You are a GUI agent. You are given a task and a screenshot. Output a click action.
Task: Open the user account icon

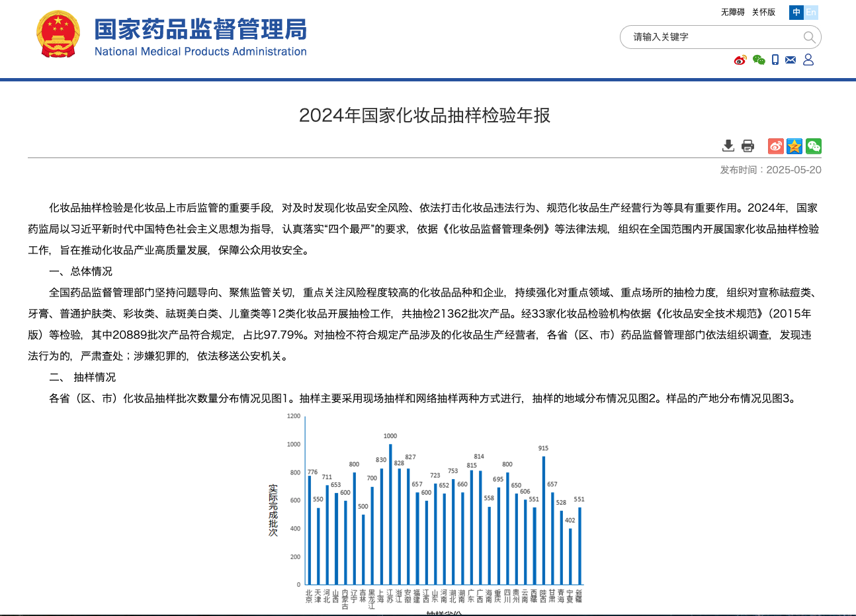click(808, 60)
